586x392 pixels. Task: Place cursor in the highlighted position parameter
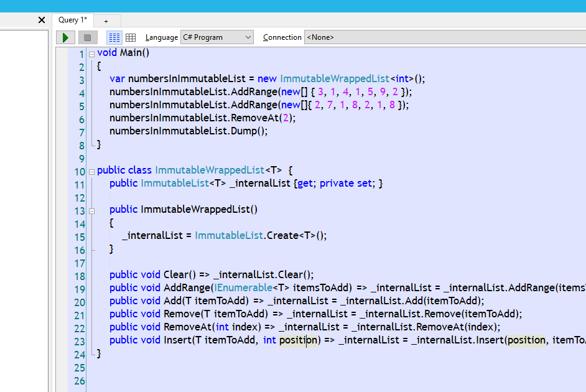(298, 340)
